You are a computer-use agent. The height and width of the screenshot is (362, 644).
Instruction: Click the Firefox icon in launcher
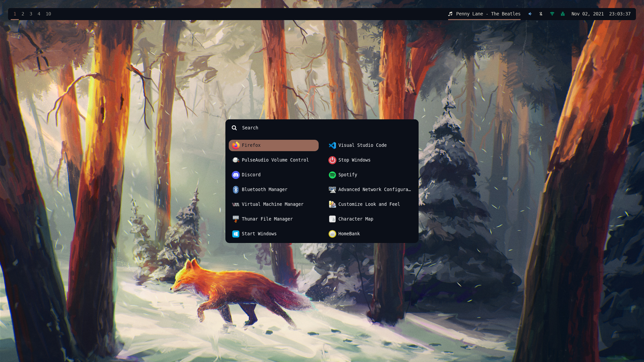[x=236, y=145]
